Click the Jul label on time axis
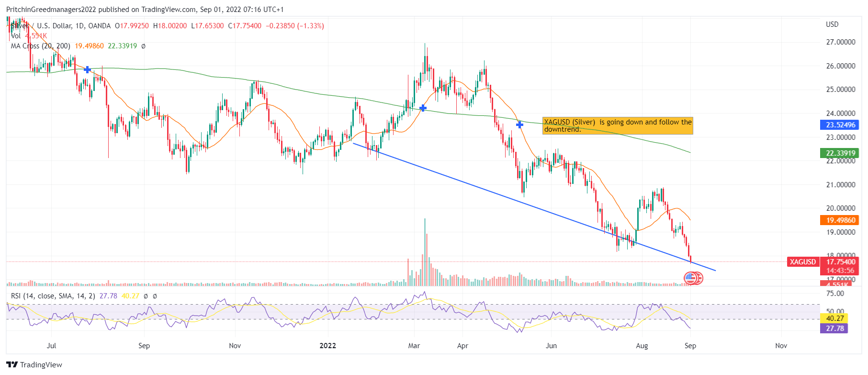The height and width of the screenshot is (375, 868). click(x=52, y=346)
